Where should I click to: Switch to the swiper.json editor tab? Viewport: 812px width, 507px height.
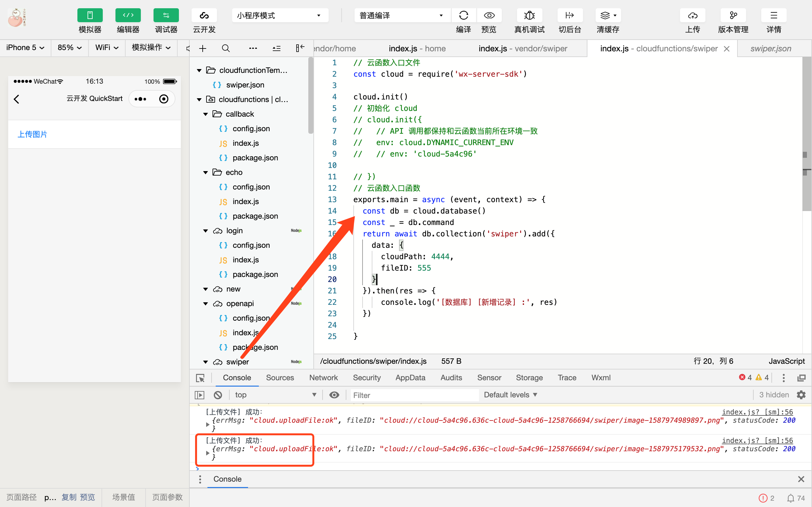click(x=770, y=48)
